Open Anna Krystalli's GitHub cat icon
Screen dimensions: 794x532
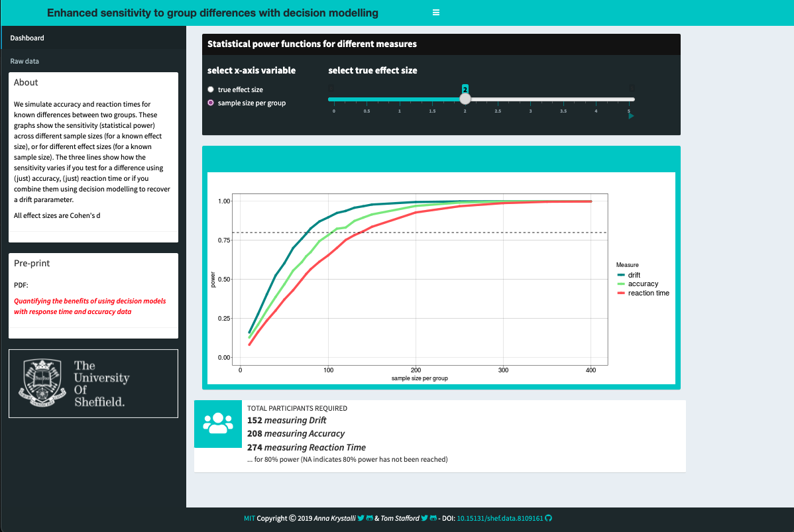coord(370,518)
